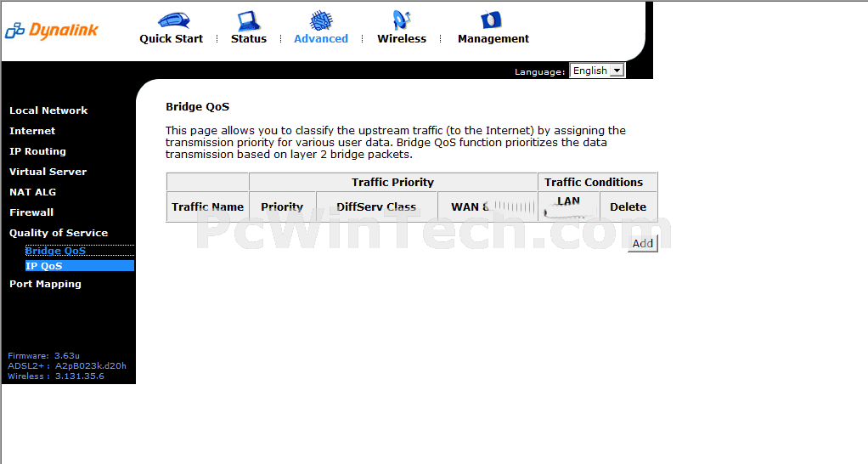Open the Port Mapping page
This screenshot has height=464, width=868.
point(45,284)
